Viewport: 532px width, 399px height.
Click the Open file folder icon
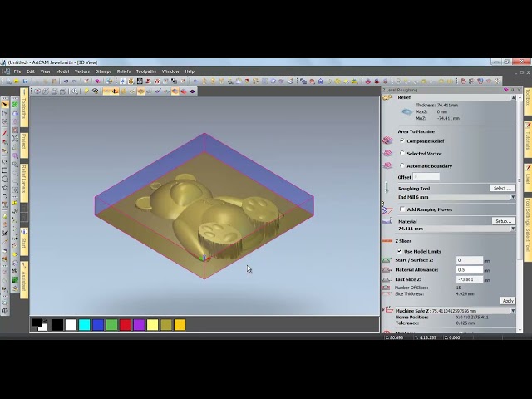point(17,81)
